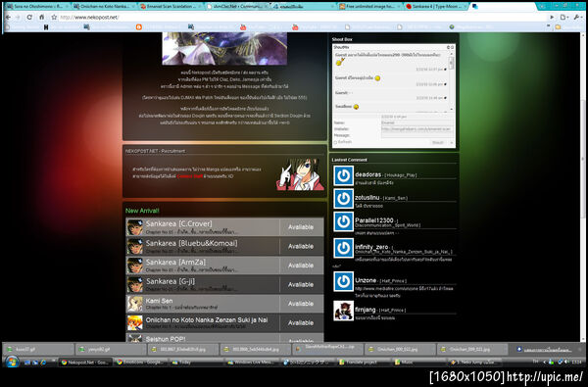Click Available button for Sankarea [Bluebu&Komoai]
The image size is (588, 387).
click(x=301, y=246)
